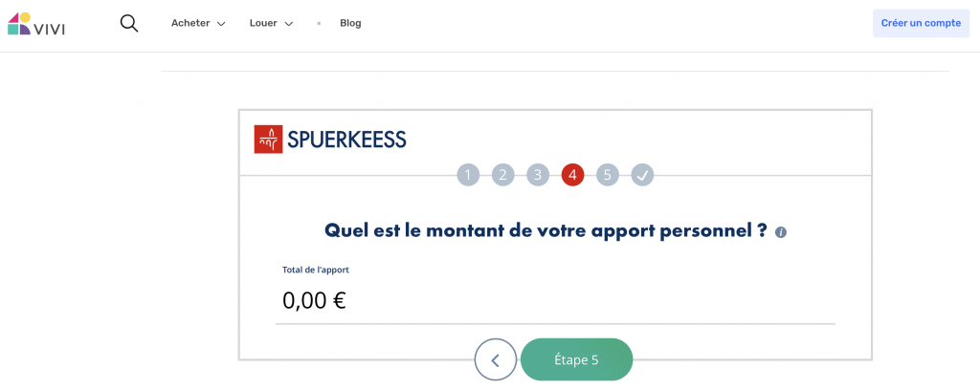Go to step 1 circle

468,175
